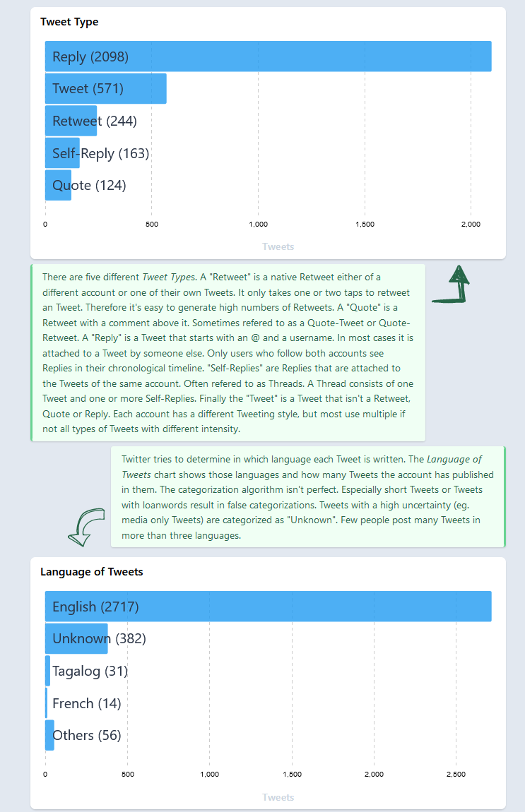This screenshot has width=525, height=812.
Task: Click the Language of Tweets chart title
Action: [x=92, y=572]
